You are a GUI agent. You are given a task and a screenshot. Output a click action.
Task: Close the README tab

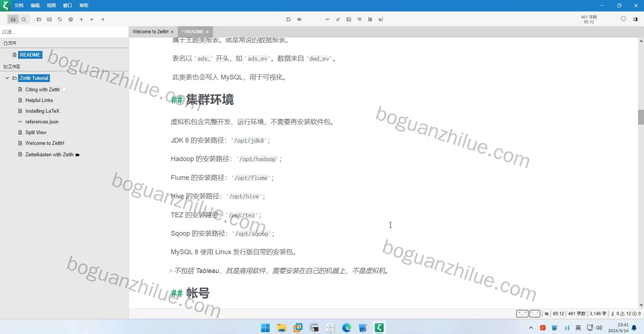[x=207, y=32]
